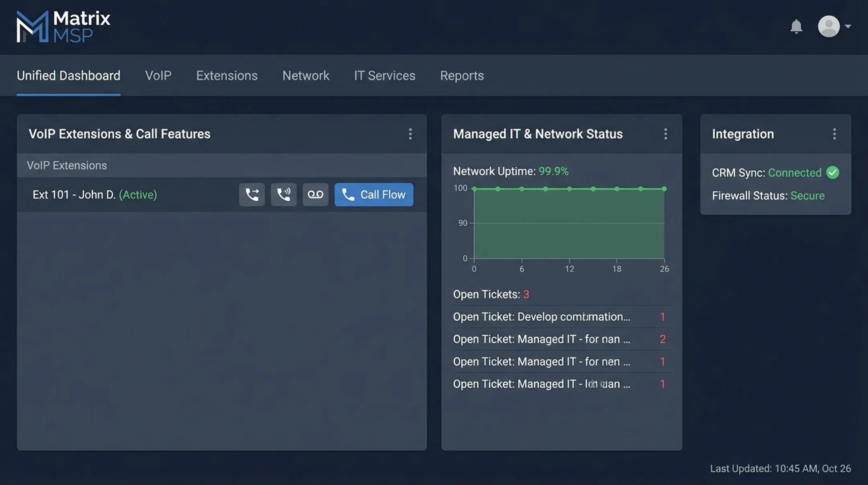
Task: Open the Develop ticket row
Action: pos(561,317)
